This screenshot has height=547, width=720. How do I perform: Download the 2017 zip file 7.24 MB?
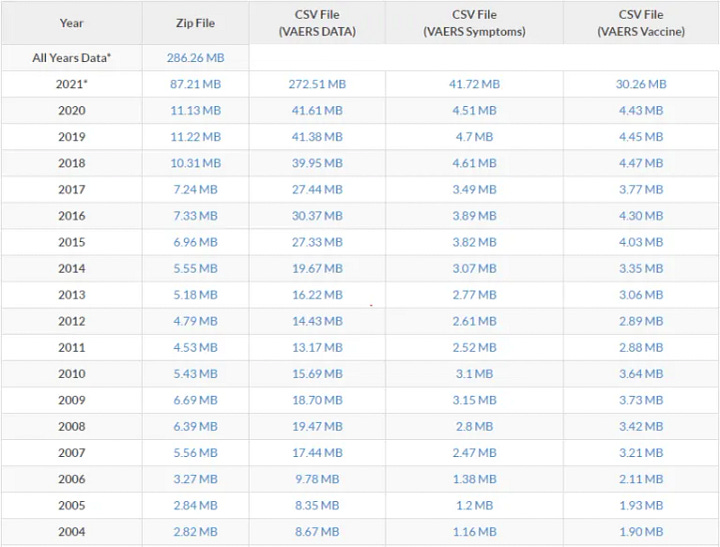click(196, 189)
